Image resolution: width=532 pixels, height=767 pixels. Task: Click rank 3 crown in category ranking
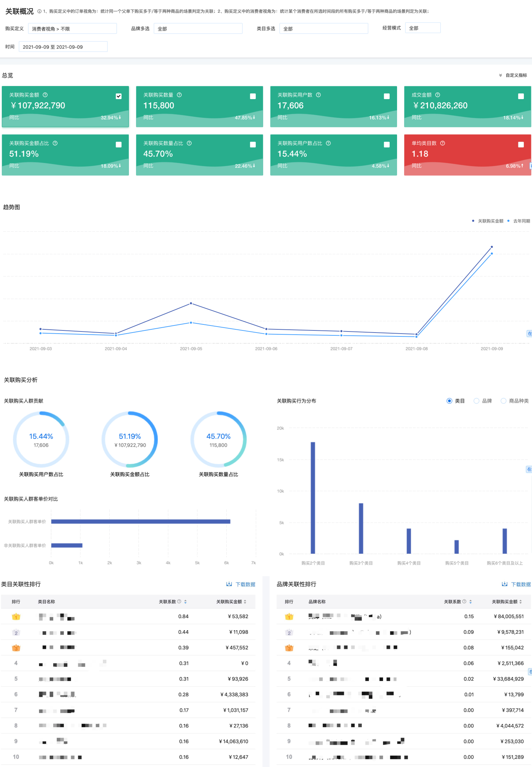coord(16,648)
